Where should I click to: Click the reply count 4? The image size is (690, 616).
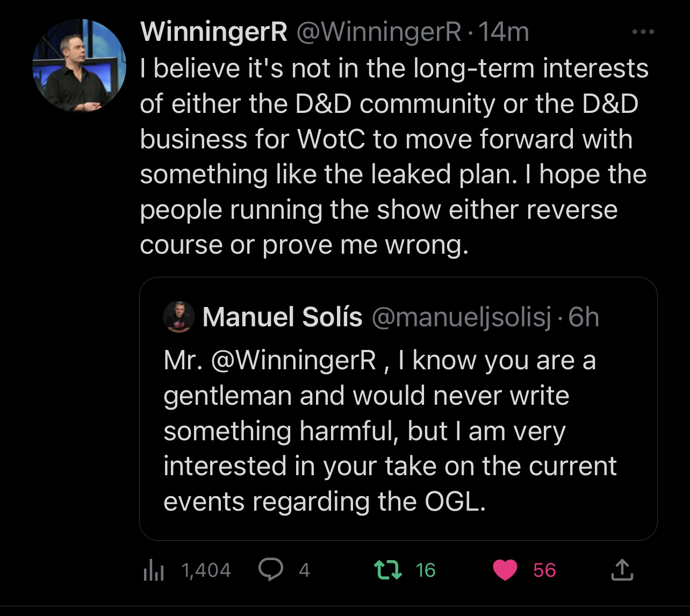304,570
